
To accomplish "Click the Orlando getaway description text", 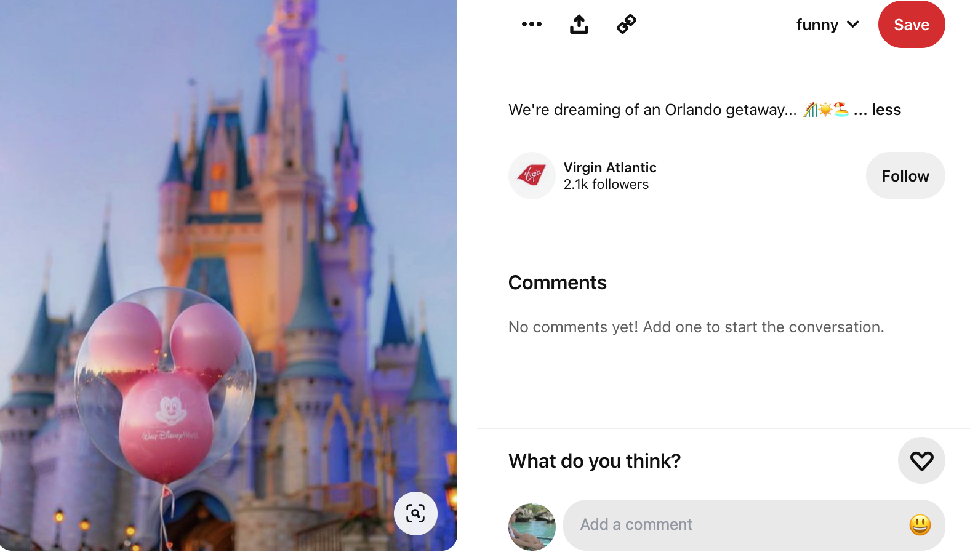I will [652, 110].
